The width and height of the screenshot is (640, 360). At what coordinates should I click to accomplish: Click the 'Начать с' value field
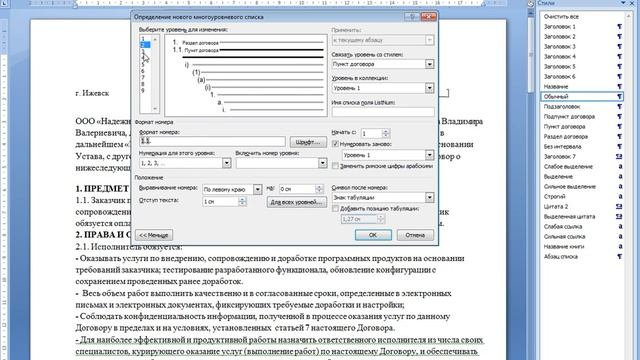click(x=371, y=133)
